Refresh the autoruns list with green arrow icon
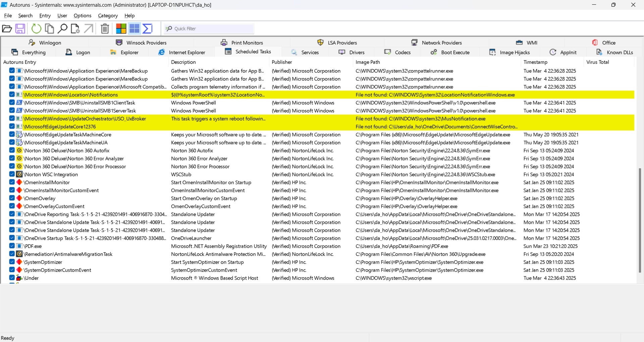Image resolution: width=644 pixels, height=342 pixels. (36, 29)
